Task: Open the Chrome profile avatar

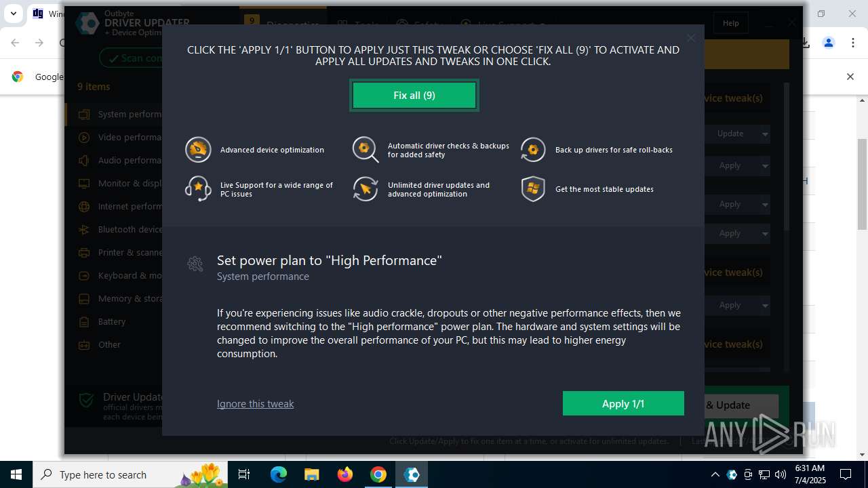Action: 828,43
